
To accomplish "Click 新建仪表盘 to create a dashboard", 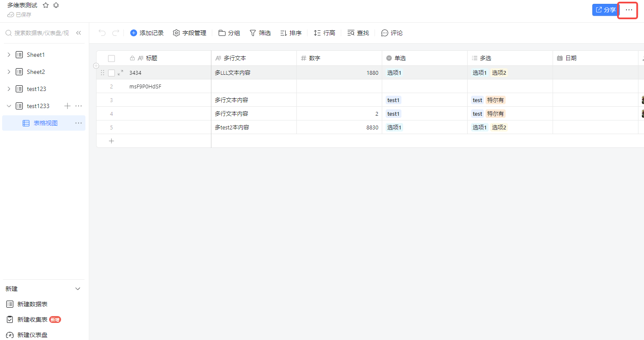I will click(x=27, y=335).
